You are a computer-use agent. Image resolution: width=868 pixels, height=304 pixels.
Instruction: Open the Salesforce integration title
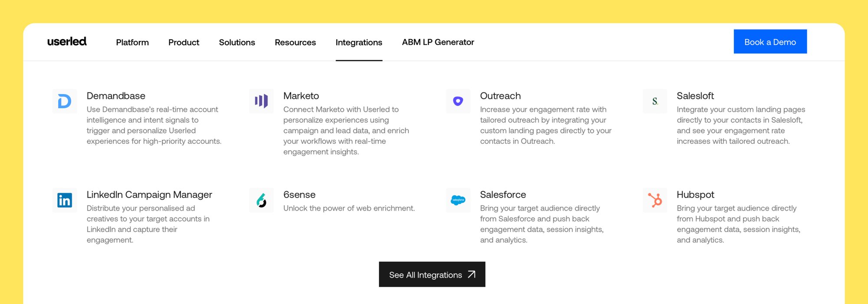tap(503, 195)
